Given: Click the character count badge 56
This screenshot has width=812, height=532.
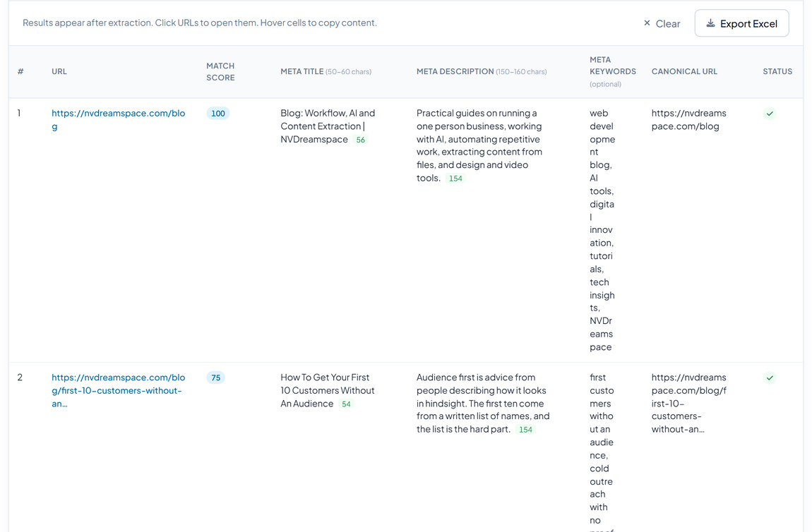Looking at the screenshot, I should coord(360,140).
